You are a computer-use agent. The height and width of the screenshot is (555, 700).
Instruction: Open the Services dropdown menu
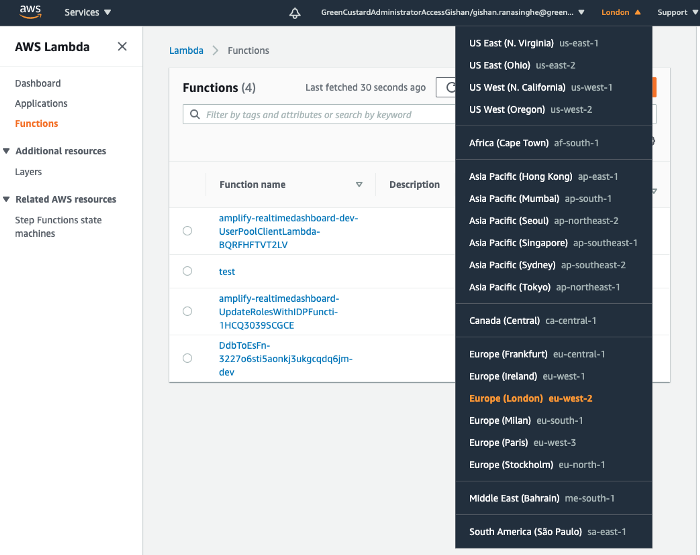pos(88,13)
